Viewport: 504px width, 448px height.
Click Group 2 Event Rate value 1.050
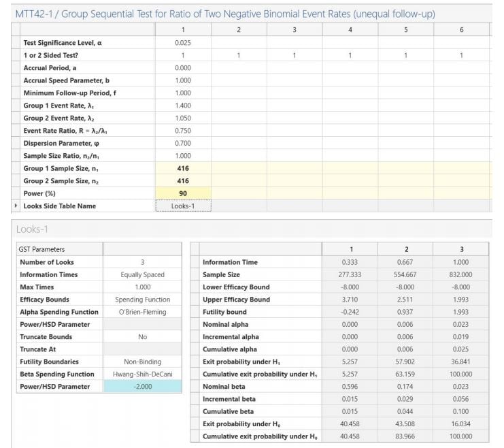click(183, 118)
